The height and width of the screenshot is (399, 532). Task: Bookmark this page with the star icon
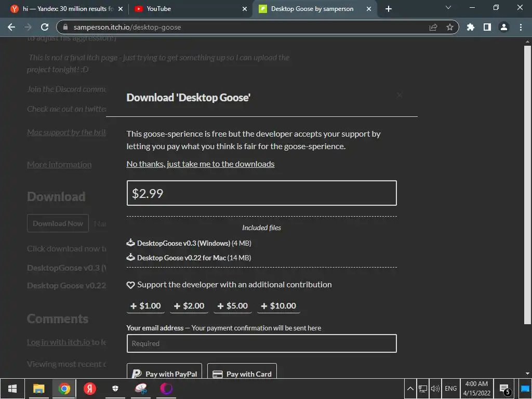pos(450,27)
